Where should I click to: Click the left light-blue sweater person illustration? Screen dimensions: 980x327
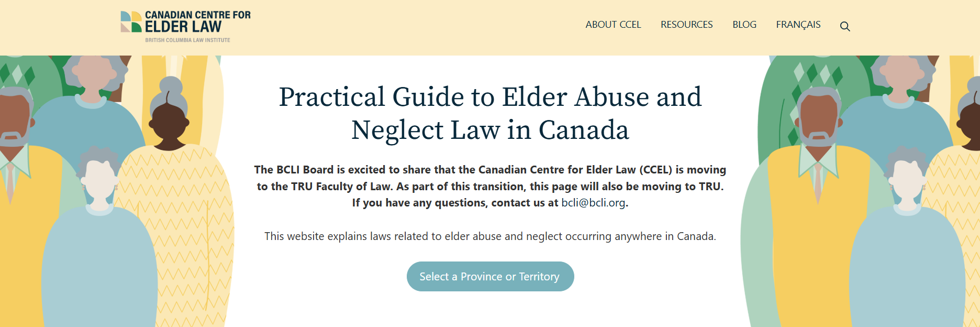pyautogui.click(x=99, y=252)
